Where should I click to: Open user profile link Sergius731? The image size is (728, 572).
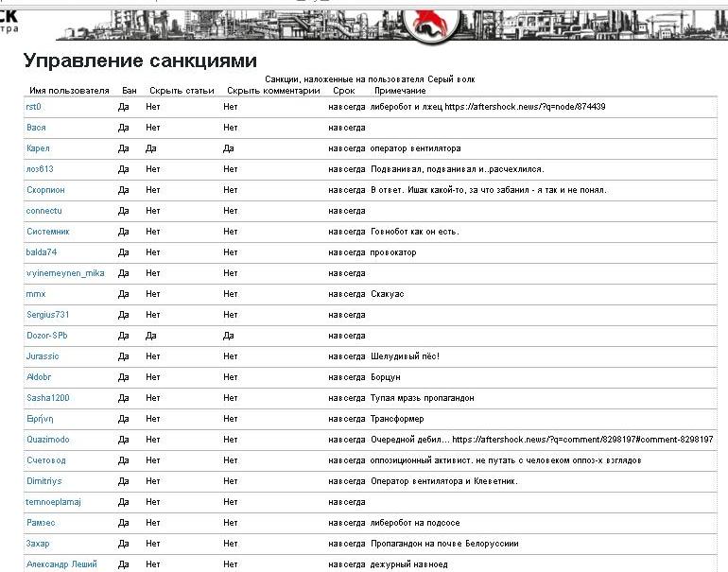click(x=48, y=315)
